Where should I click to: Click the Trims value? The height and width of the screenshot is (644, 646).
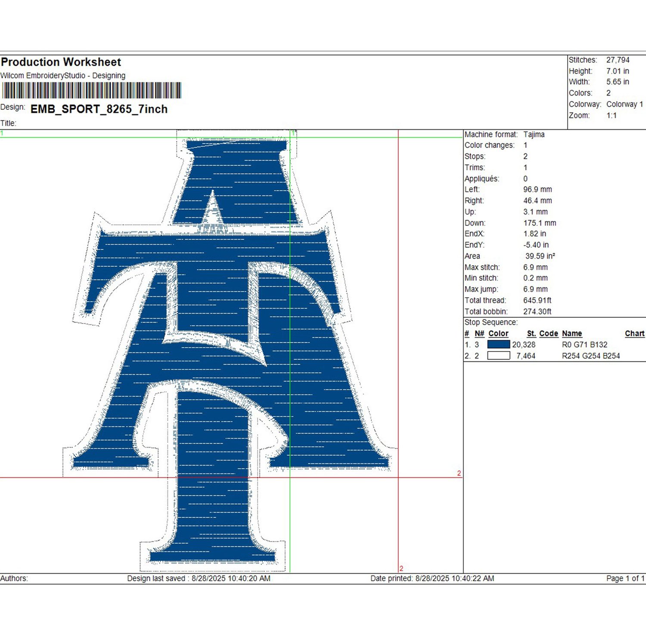525,168
